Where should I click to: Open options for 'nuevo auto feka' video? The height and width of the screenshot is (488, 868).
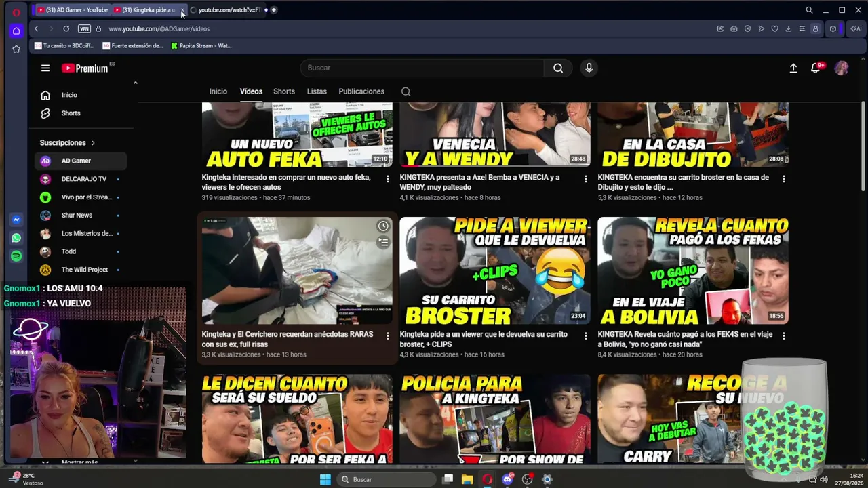pos(388,179)
